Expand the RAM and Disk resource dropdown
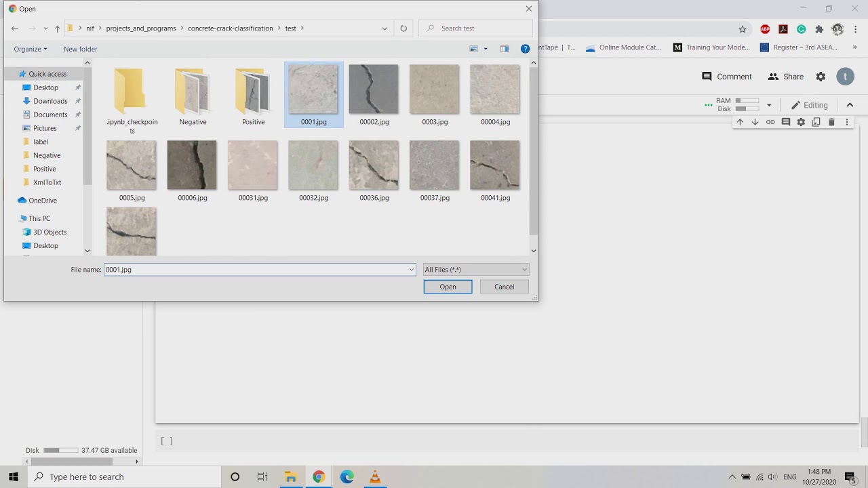This screenshot has height=488, width=868. 769,105
